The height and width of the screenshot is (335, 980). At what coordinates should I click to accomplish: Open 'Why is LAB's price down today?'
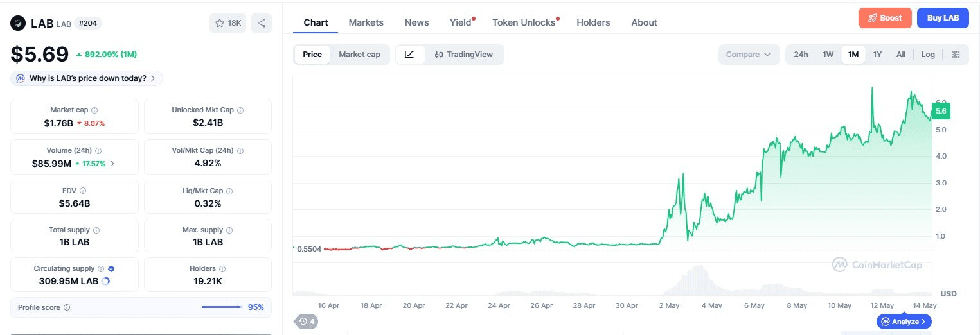coord(86,78)
